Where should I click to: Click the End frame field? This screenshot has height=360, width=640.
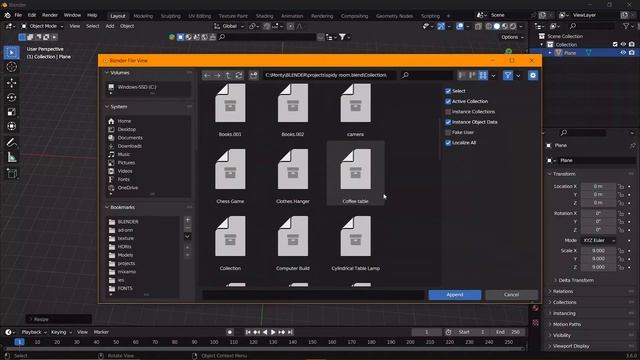[x=507, y=332]
